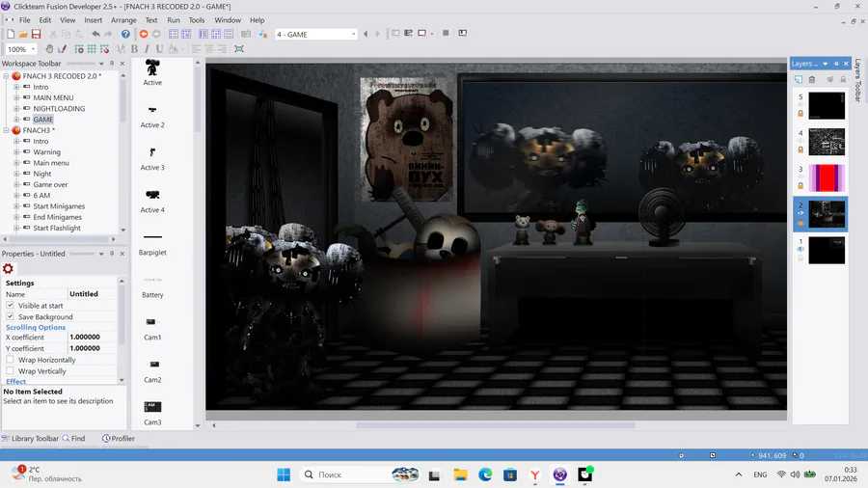Open the Profiler tab

[x=119, y=438]
